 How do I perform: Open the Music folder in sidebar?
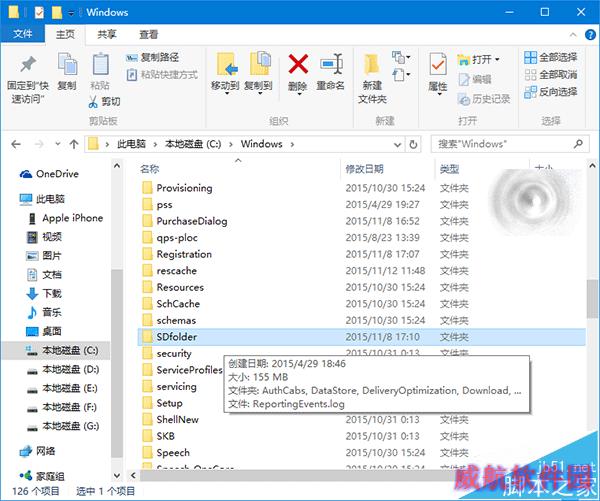[44, 312]
